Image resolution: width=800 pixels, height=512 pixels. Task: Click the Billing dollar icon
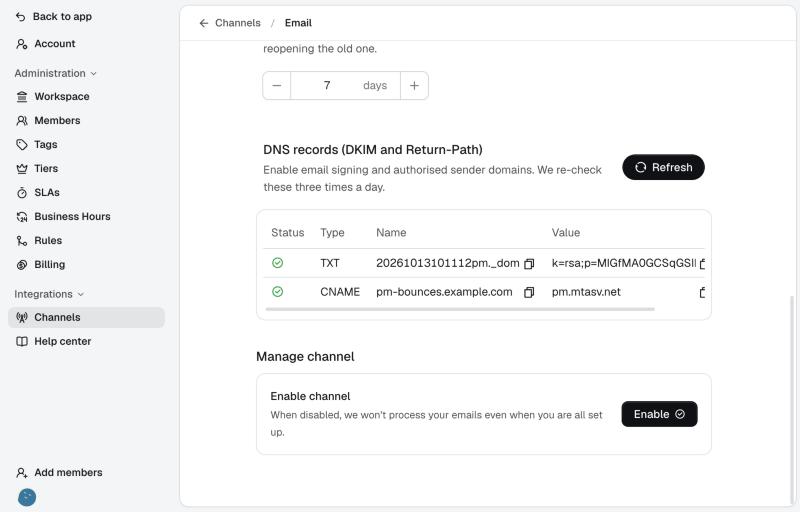22,264
